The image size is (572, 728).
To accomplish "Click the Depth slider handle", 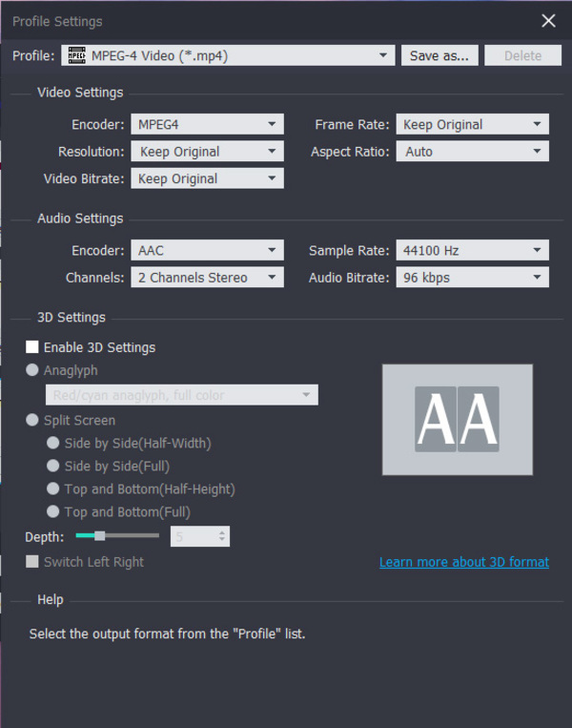I will pos(100,536).
